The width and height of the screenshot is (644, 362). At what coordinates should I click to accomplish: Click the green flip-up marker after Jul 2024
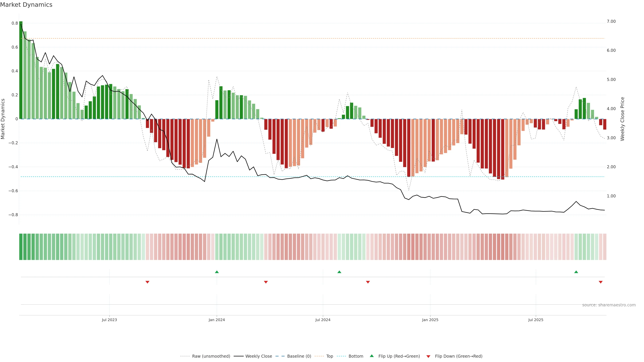pos(339,272)
